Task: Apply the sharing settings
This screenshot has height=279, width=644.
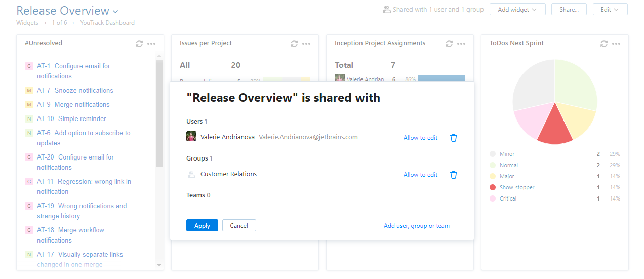Action: pos(202,225)
